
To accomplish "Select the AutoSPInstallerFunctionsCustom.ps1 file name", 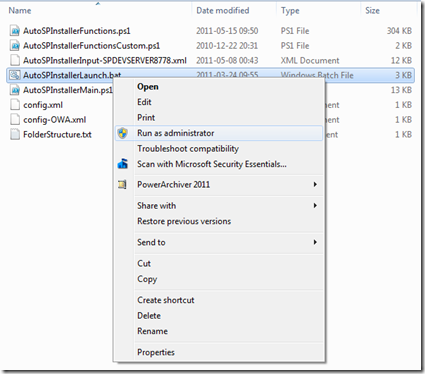I will 91,46.
